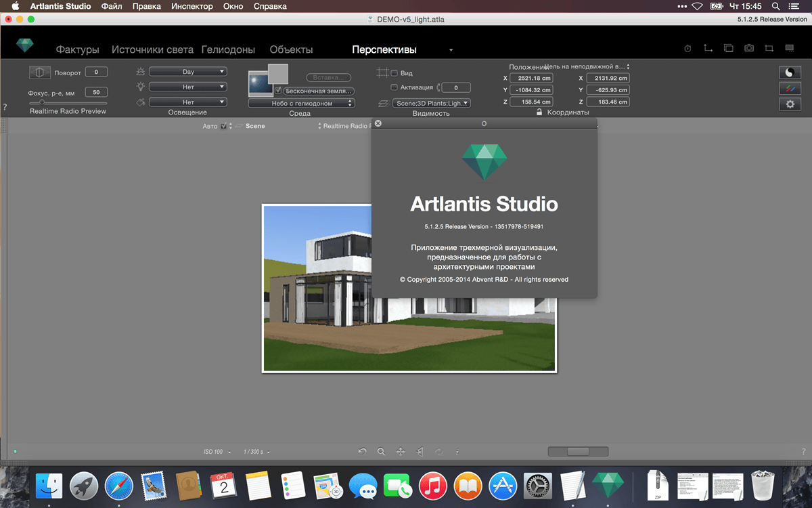Viewport: 812px width, 508px height.
Task: Open the Небо с гелиодоном dropdown
Action: point(301,103)
